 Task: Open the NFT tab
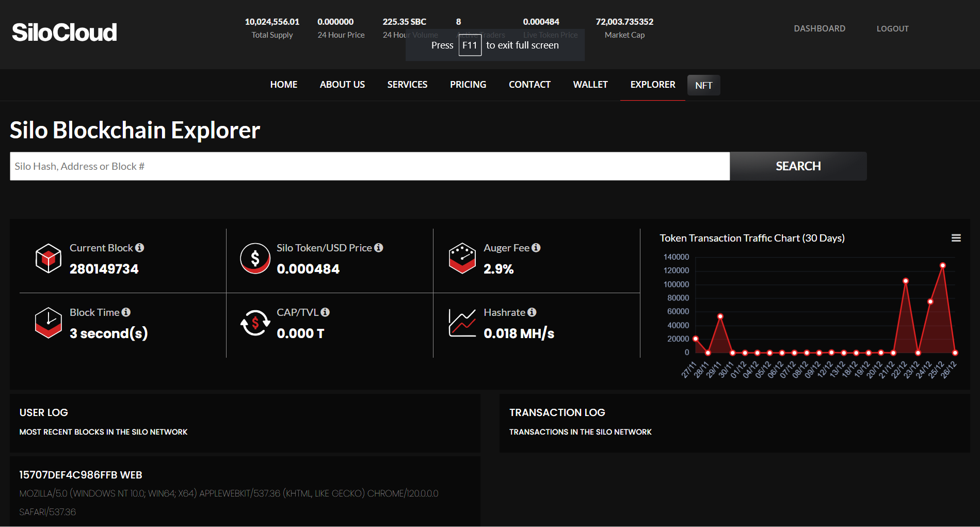tap(703, 85)
